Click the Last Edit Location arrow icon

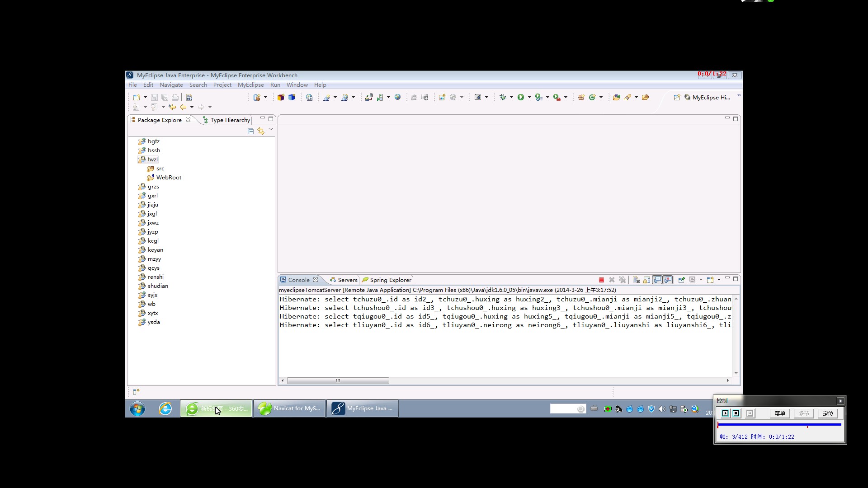172,107
